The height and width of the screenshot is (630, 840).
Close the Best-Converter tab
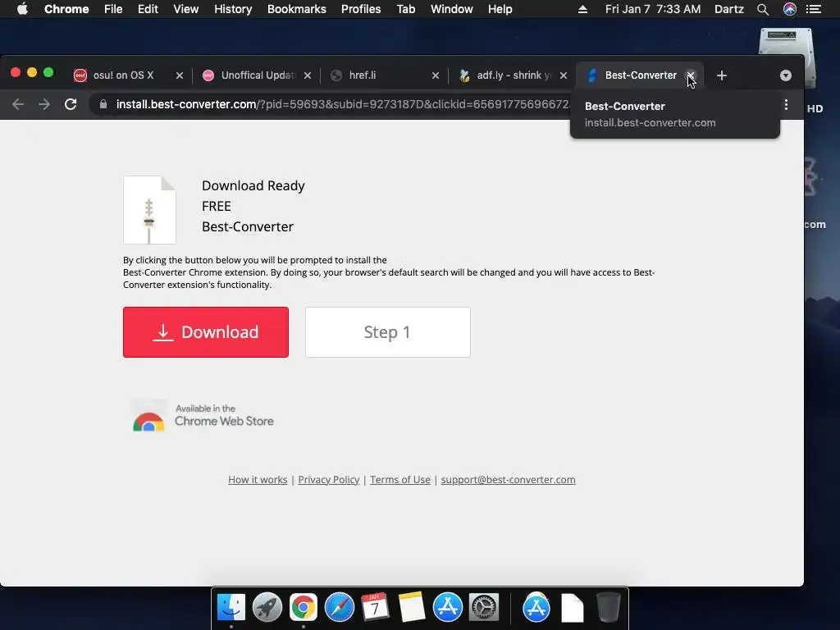pyautogui.click(x=691, y=75)
